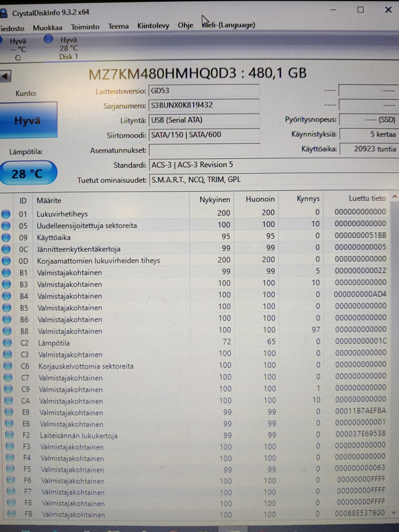The width and height of the screenshot is (399, 532).
Task: Click the Nykyinen column header
Action: tap(214, 199)
